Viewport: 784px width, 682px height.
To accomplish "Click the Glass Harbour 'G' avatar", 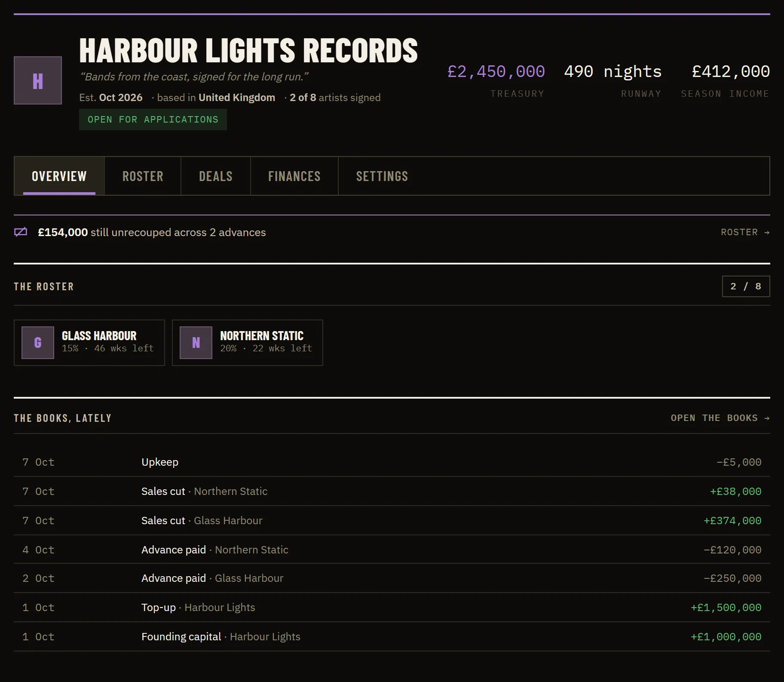I will pyautogui.click(x=38, y=343).
